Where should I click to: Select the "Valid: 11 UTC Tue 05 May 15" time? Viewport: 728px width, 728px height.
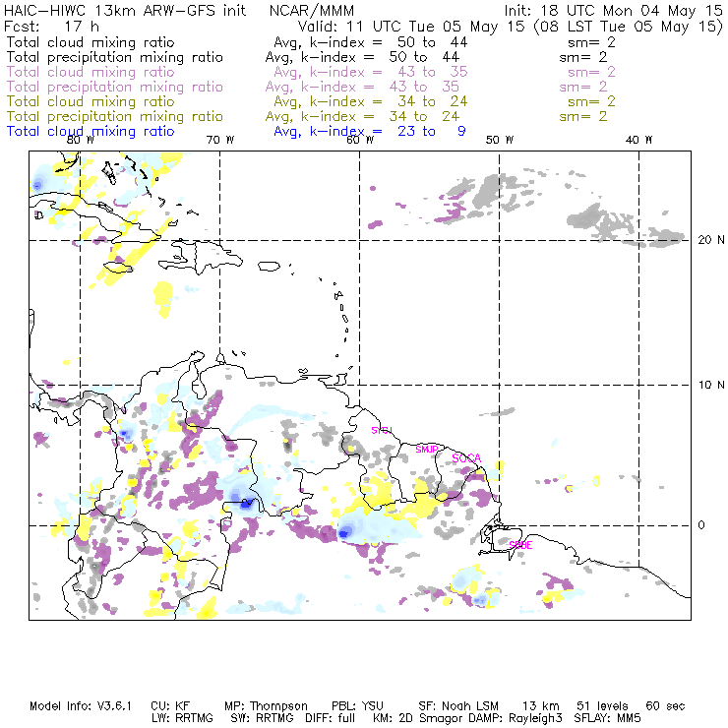(x=411, y=27)
